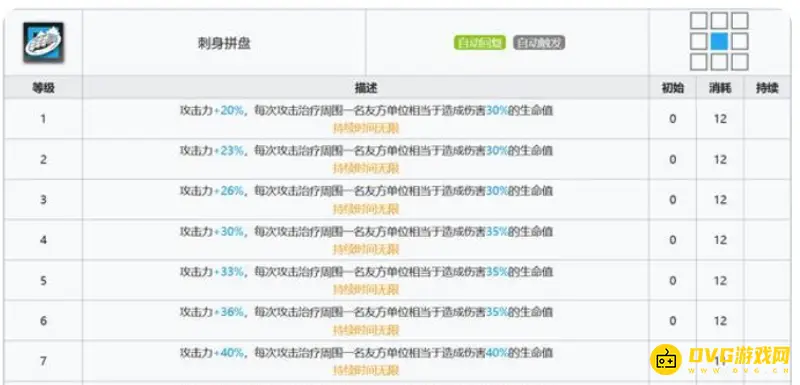Click 持续时间无限 in the level 7 row
The height and width of the screenshot is (385, 800).
pos(366,370)
